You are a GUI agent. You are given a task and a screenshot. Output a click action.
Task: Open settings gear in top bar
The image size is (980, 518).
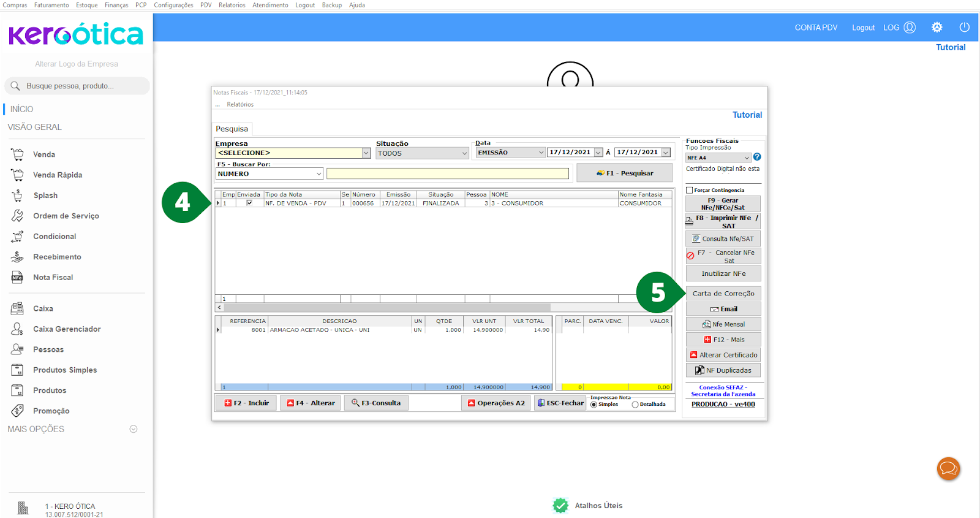pyautogui.click(x=937, y=27)
